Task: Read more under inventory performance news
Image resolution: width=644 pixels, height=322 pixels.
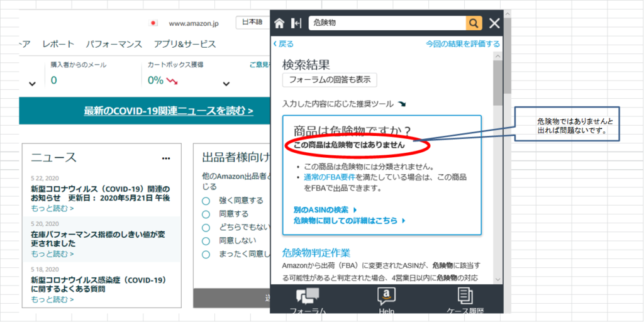Action: 52,254
